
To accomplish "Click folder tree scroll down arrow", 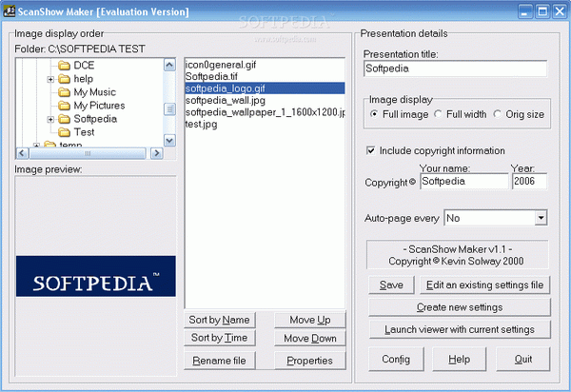I will tap(169, 140).
